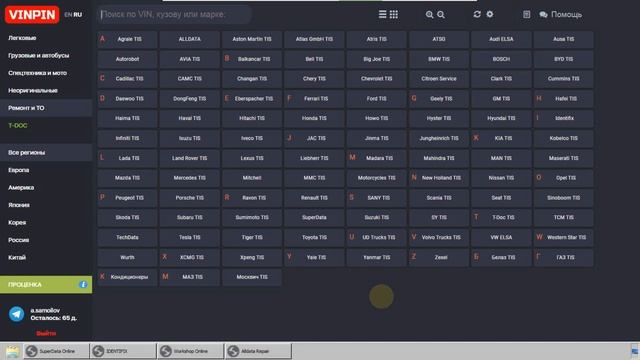Viewport: 640px width, 360px height.
Task: Open Nissan TIS tile
Action: pyautogui.click(x=501, y=178)
